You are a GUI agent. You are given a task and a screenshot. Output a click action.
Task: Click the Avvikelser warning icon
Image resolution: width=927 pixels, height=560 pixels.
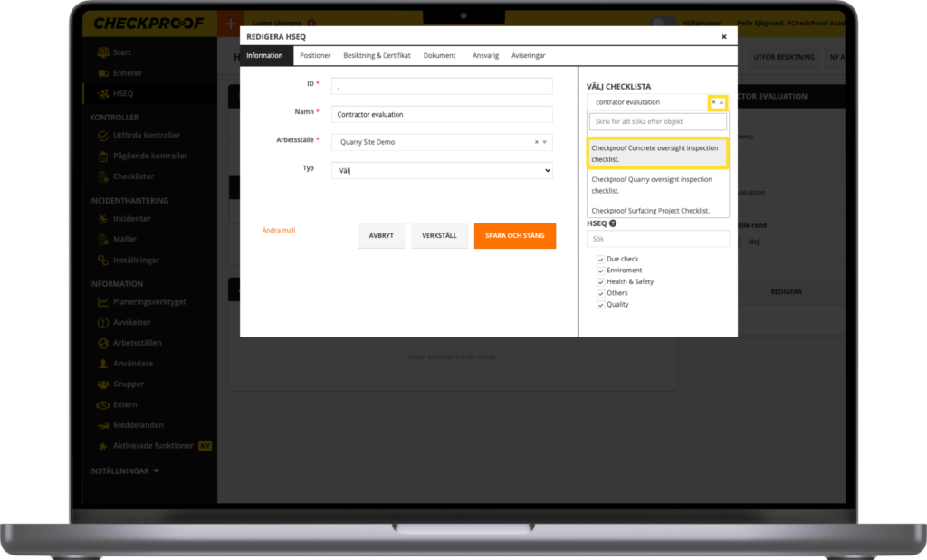click(103, 323)
